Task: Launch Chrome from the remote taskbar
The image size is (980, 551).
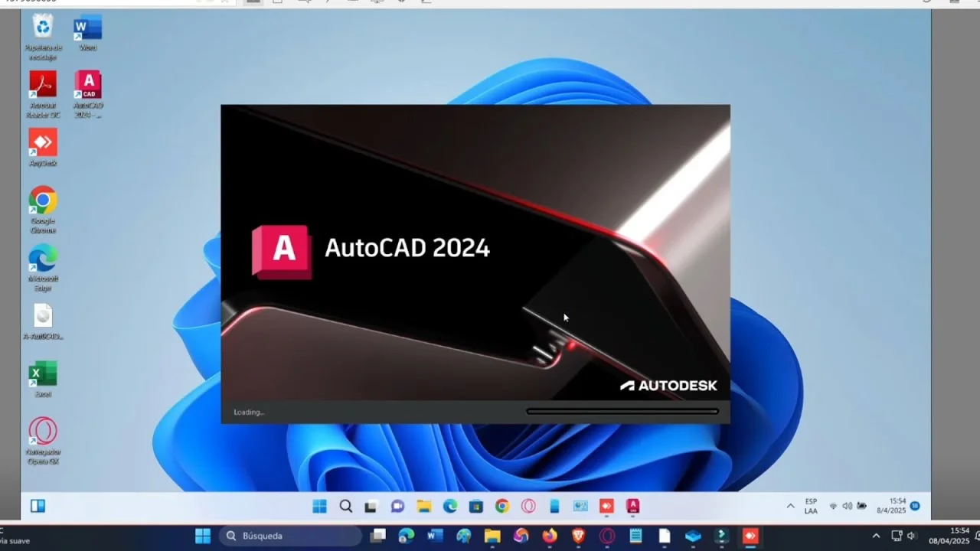Action: (x=502, y=506)
